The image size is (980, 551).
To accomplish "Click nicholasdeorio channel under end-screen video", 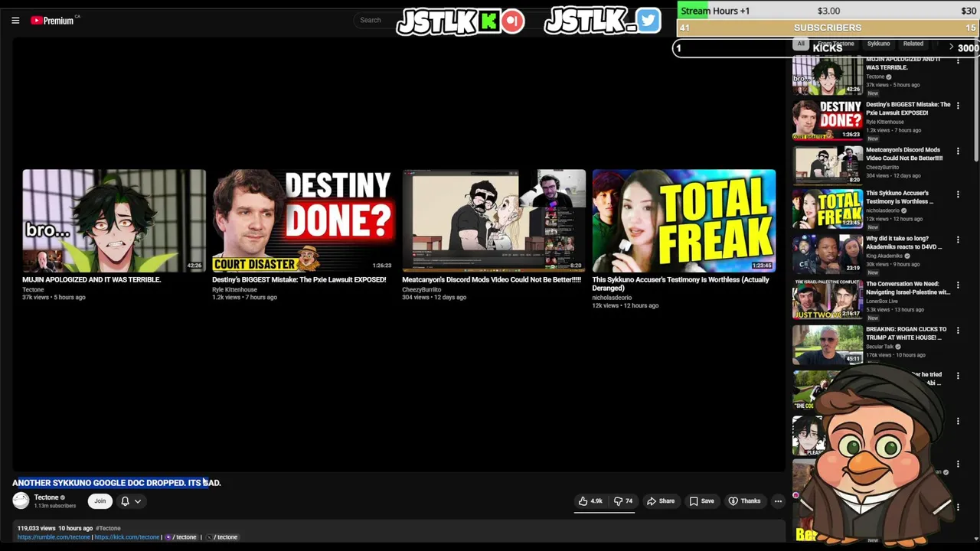I will coord(612,298).
